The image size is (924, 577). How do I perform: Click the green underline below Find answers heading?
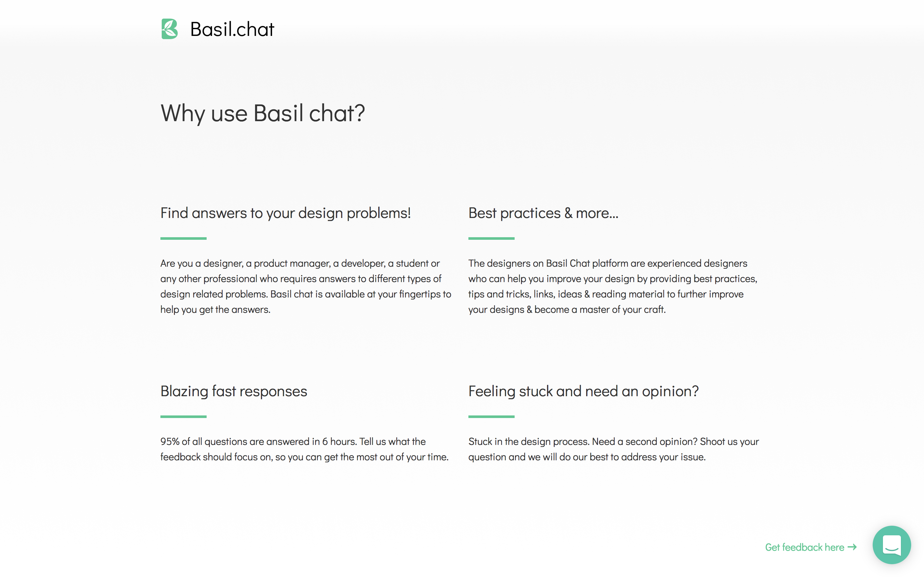click(x=183, y=238)
